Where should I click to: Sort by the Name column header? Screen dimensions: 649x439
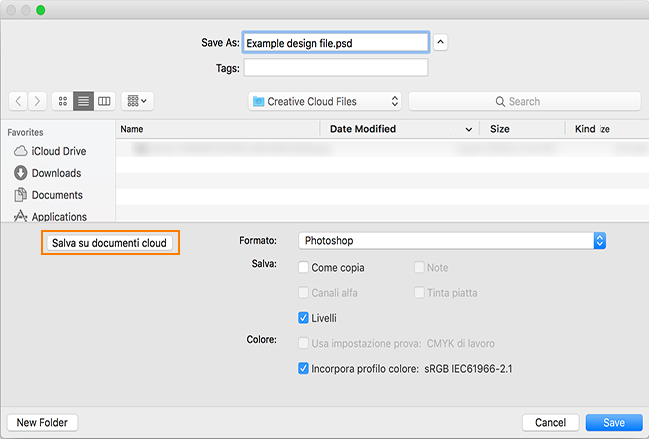218,129
